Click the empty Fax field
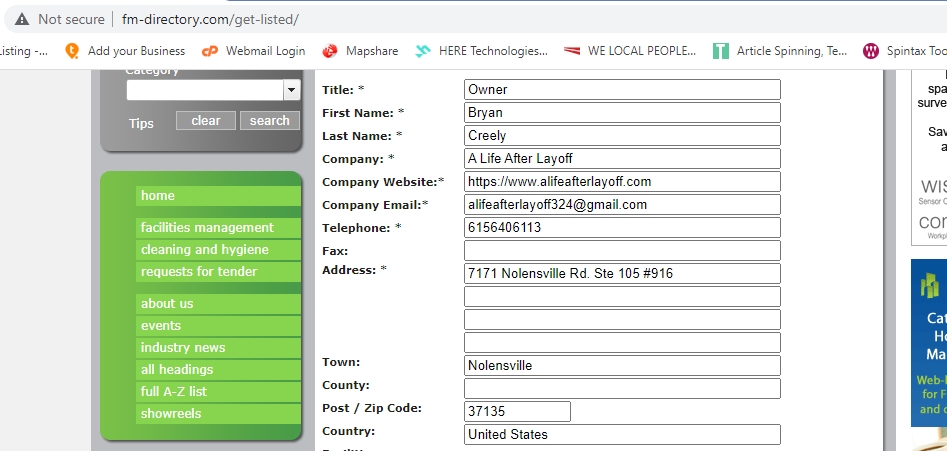Image resolution: width=947 pixels, height=451 pixels. [621, 251]
